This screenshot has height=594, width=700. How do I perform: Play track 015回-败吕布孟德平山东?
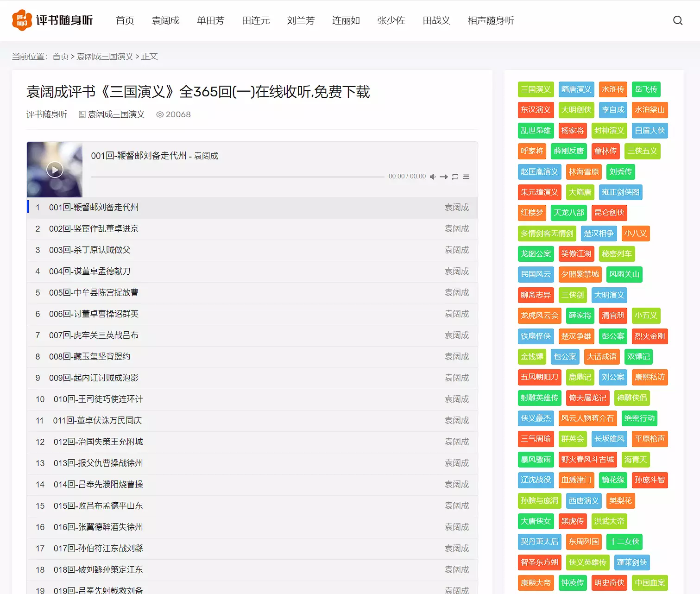pos(98,506)
